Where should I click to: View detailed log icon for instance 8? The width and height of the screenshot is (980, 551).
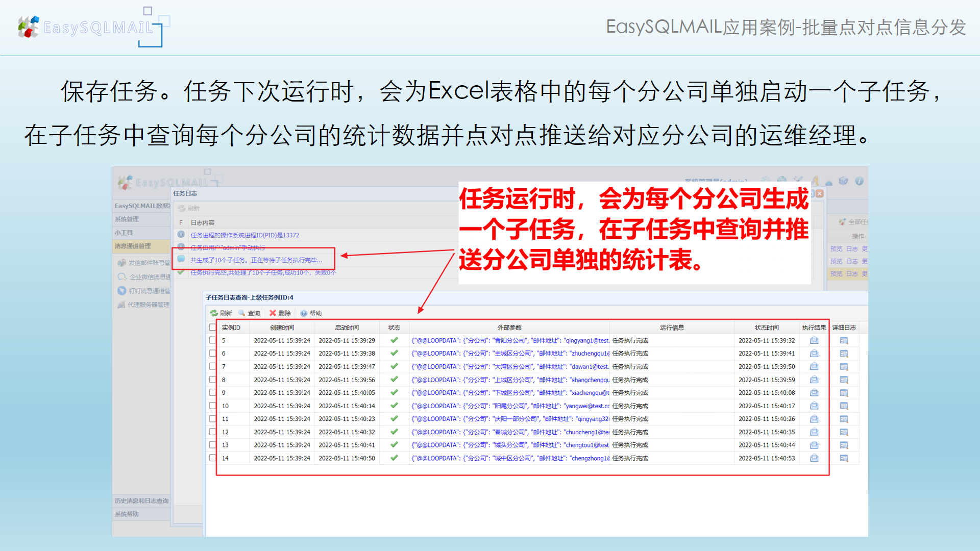844,380
